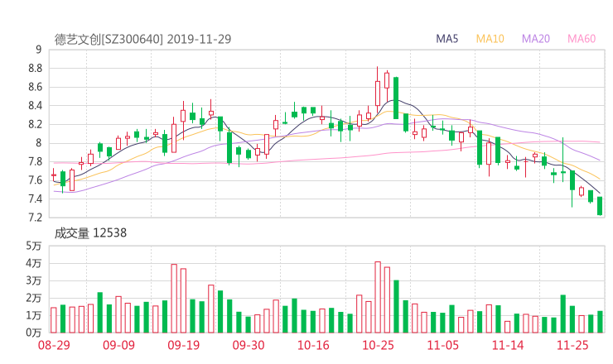Click the MA60 legend label
Image resolution: width=613 pixels, height=364 pixels.
pos(582,39)
